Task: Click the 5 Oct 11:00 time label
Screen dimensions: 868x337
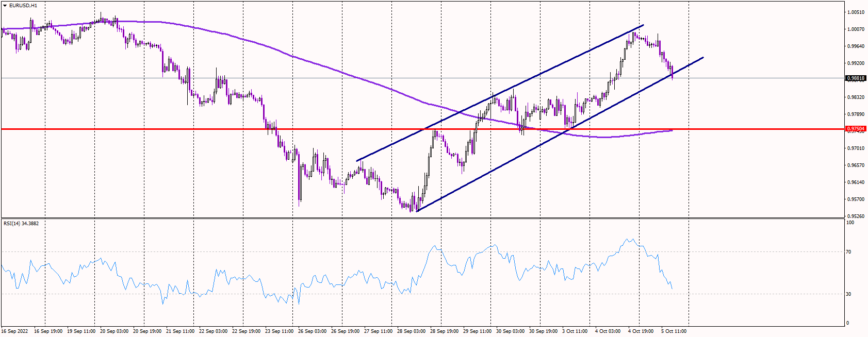Action: point(674,331)
